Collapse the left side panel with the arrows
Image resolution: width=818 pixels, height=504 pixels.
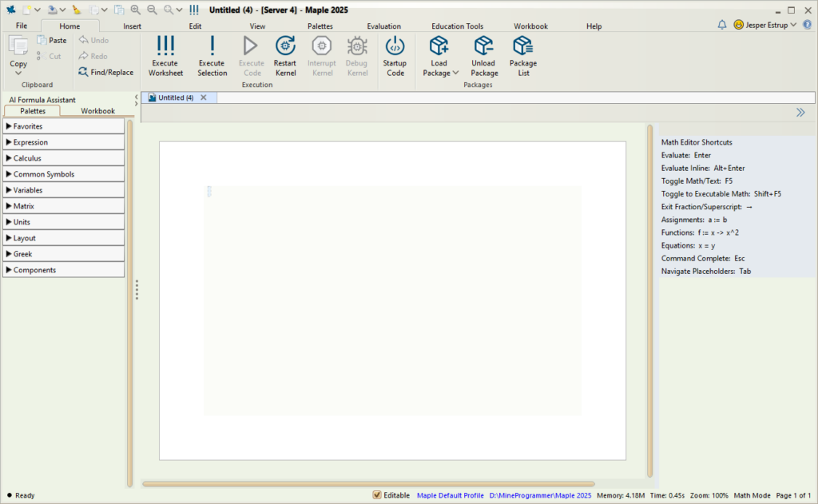(136, 100)
